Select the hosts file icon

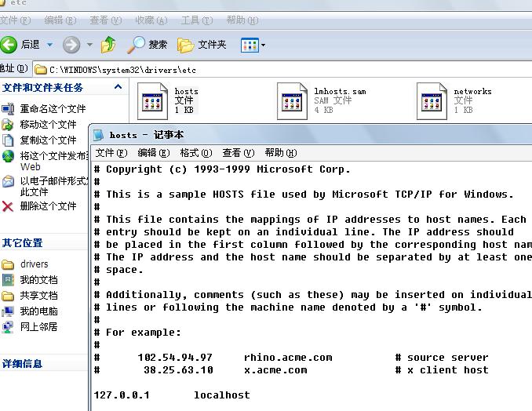pos(152,101)
